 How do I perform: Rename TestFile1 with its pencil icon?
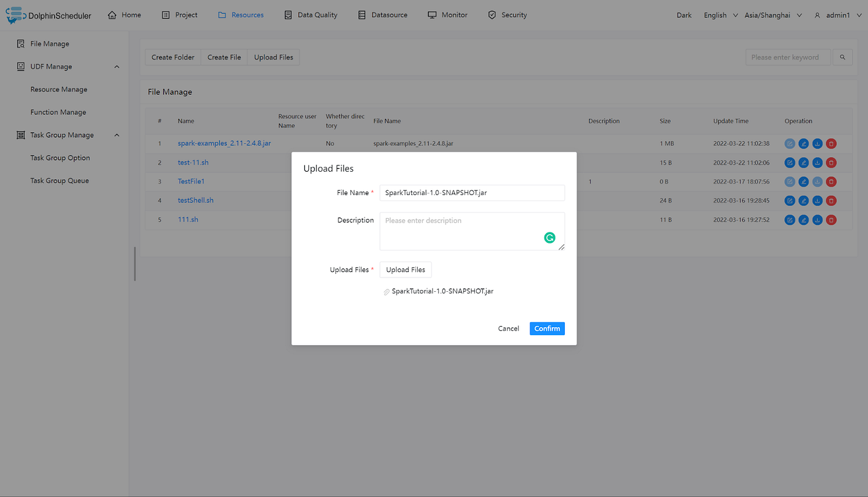tap(804, 181)
